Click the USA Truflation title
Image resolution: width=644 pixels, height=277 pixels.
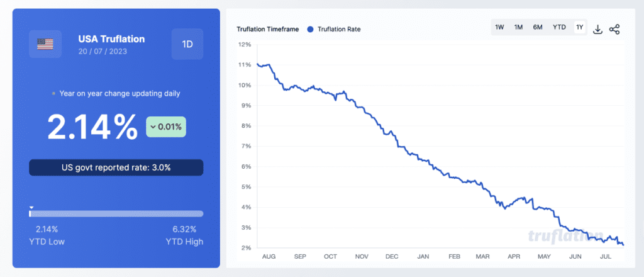[x=111, y=39]
